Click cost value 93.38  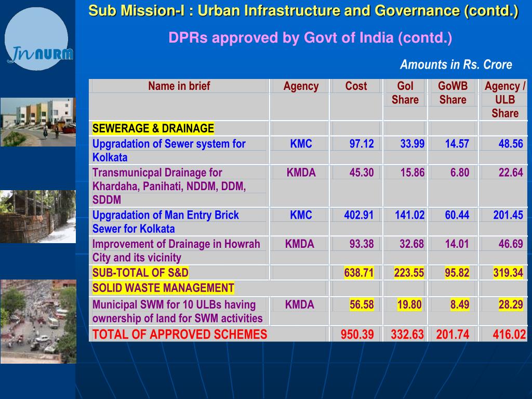pyautogui.click(x=362, y=244)
